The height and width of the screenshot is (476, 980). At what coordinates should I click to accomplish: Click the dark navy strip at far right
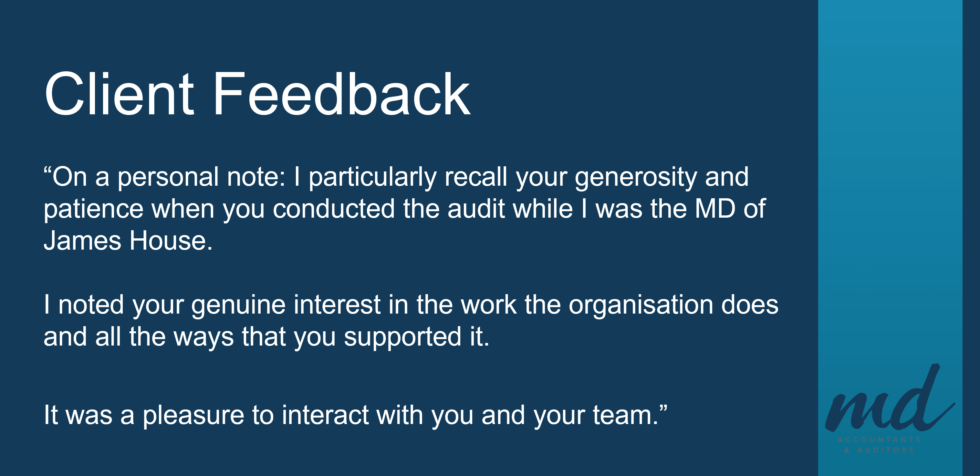click(x=971, y=228)
